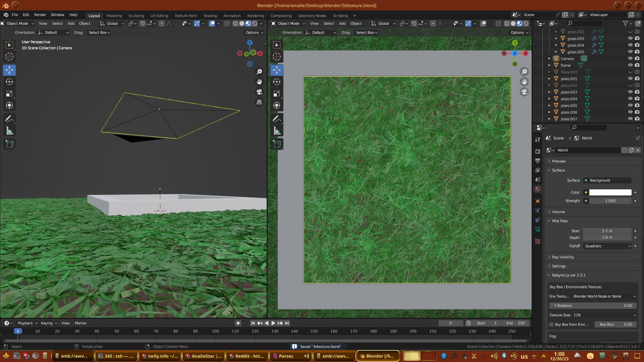Expand the Ray Visibility panel

[563, 257]
